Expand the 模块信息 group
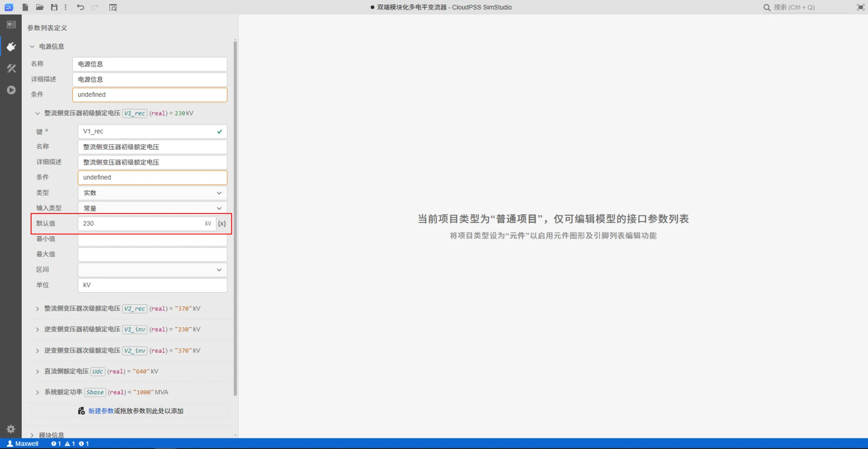The height and width of the screenshot is (449, 868). (x=32, y=435)
